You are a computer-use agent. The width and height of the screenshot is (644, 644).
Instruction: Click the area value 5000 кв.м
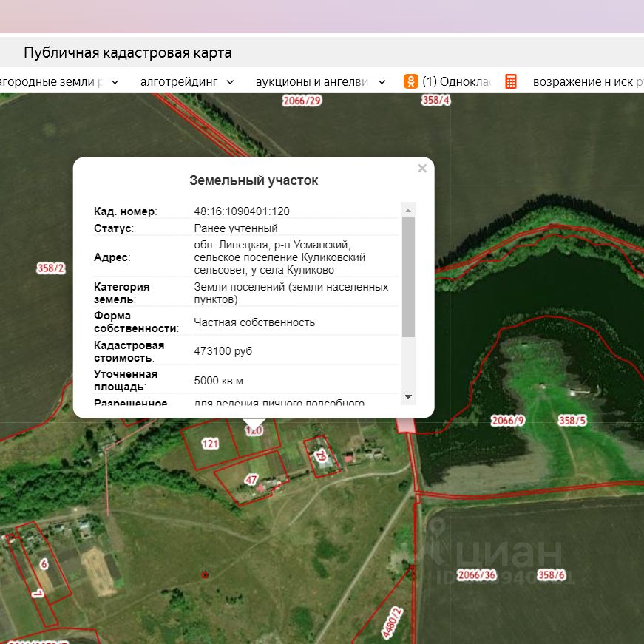(219, 381)
